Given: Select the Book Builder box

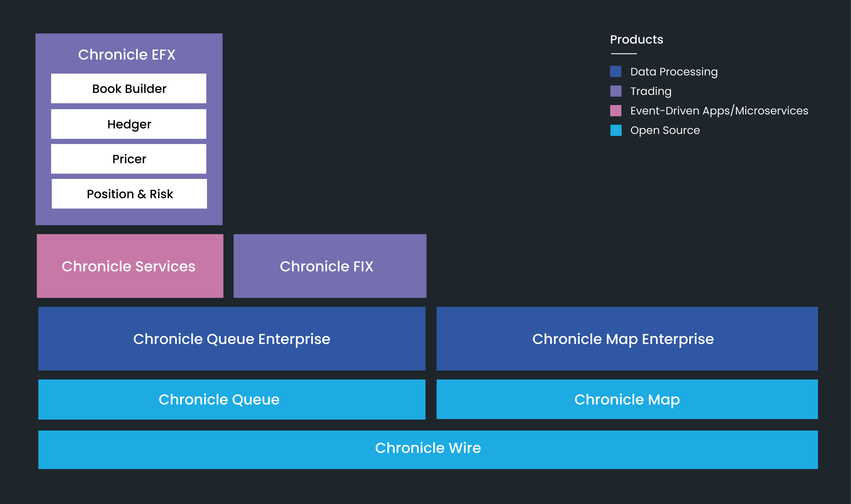Looking at the screenshot, I should (x=129, y=88).
